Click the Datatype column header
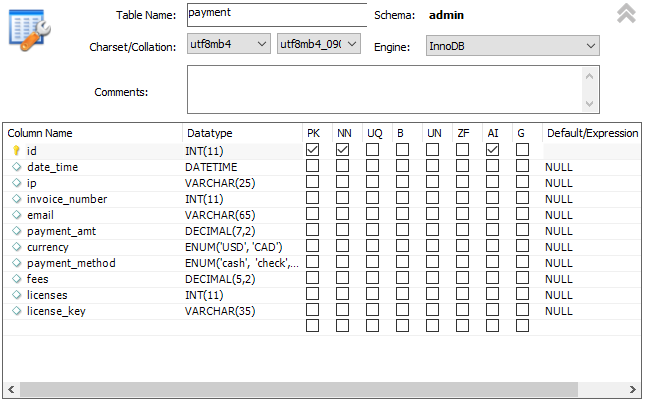The image size is (645, 402). 209,133
